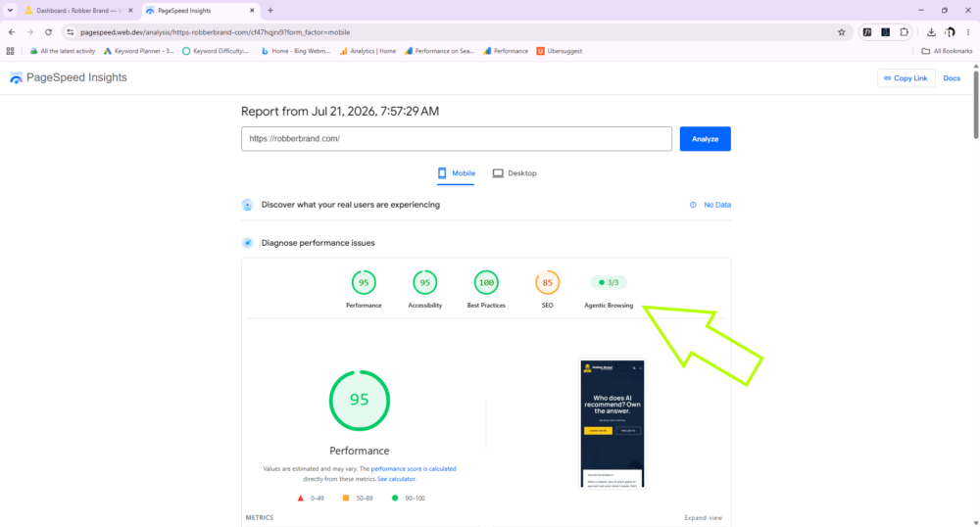Click the Analyze button
Image resolution: width=980 pixels, height=527 pixels.
click(x=705, y=139)
